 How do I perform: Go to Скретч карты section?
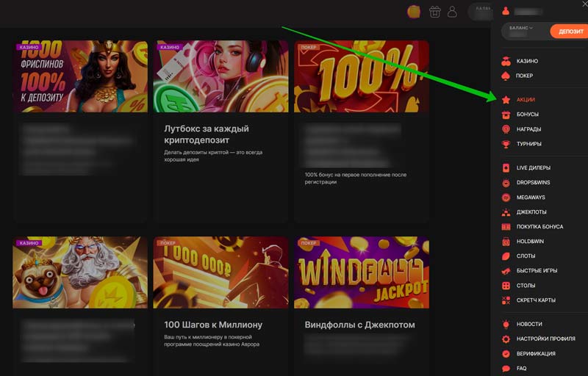[537, 300]
